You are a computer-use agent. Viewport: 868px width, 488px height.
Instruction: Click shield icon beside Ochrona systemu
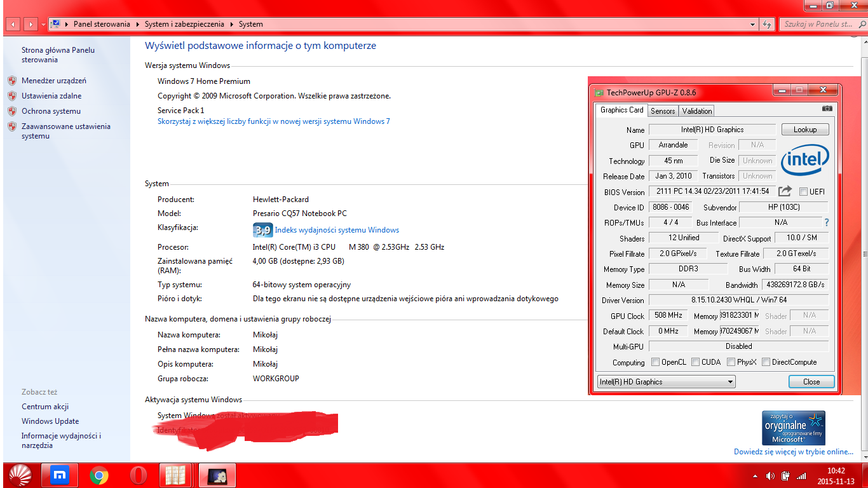pyautogui.click(x=11, y=111)
